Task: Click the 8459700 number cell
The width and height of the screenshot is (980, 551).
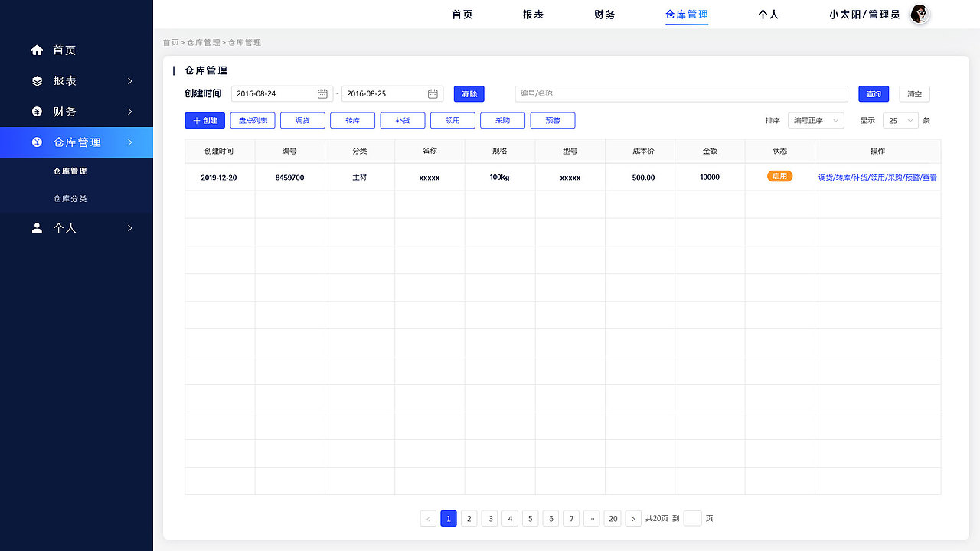Action: tap(290, 178)
